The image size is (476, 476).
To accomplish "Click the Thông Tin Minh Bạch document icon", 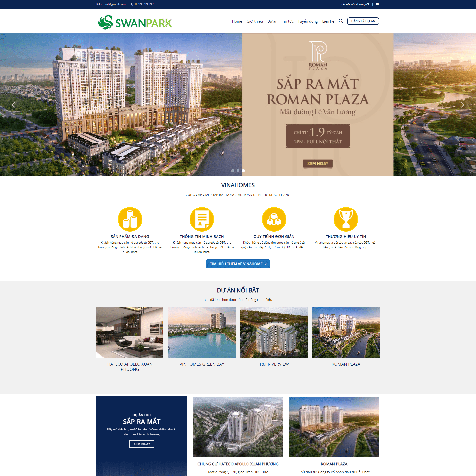I will 202,219.
